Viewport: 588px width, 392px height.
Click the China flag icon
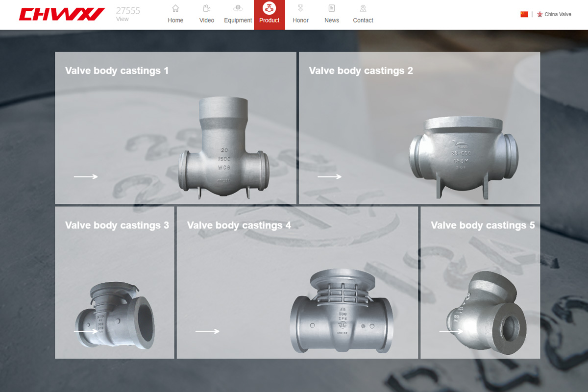click(524, 14)
